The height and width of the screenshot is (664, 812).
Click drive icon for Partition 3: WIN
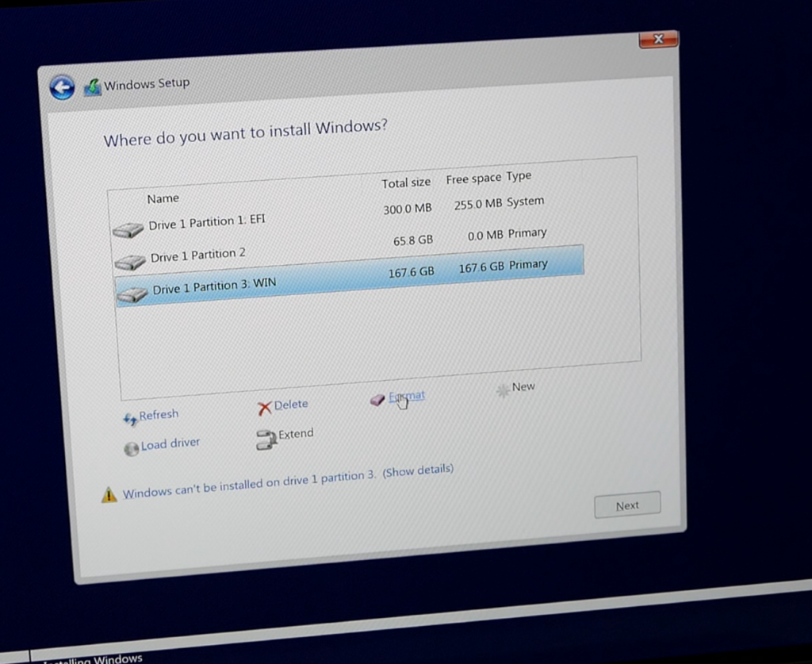[x=132, y=294]
